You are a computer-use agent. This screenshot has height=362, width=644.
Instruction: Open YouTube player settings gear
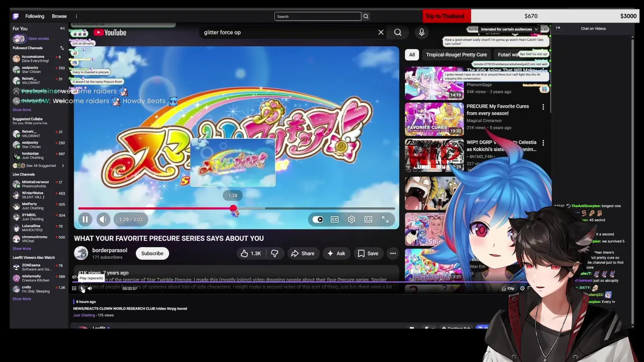point(351,219)
